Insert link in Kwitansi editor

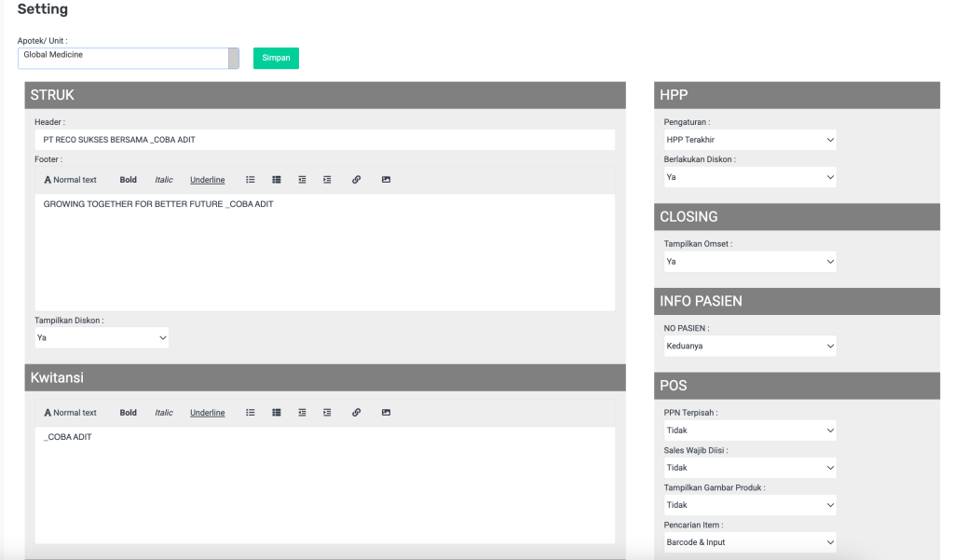(356, 413)
